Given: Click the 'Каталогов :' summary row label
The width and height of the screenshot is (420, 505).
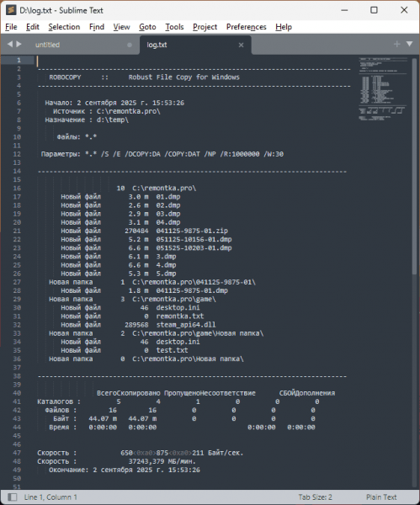Looking at the screenshot, I should point(59,401).
